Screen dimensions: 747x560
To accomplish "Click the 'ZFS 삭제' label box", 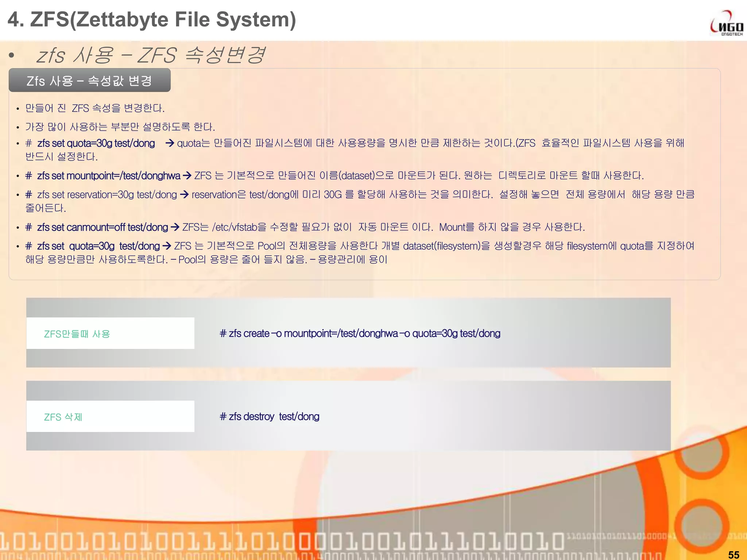I will 110,416.
